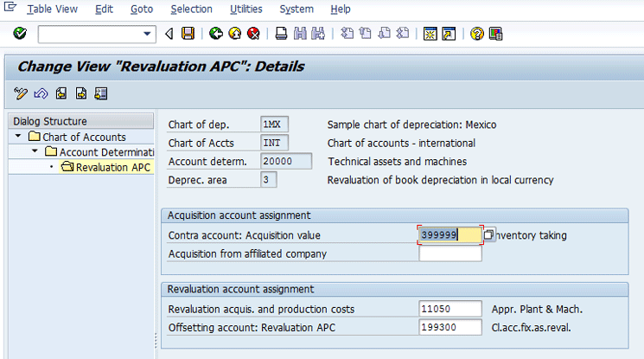The width and height of the screenshot is (644, 359).
Task: Open the command field dropdown arrow
Action: 147,34
